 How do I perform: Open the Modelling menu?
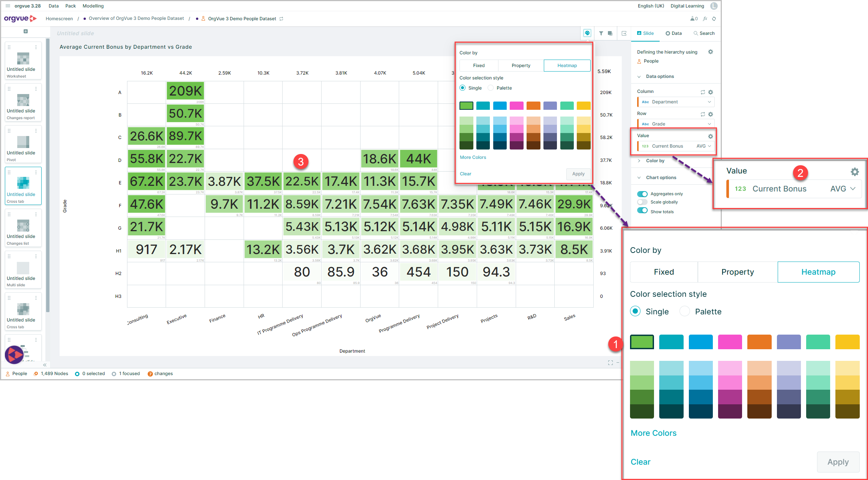93,6
